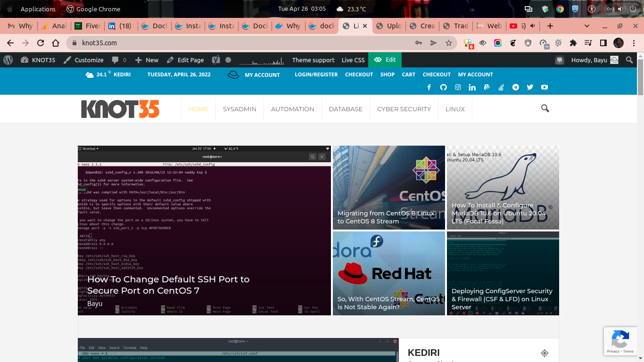Toggle the system volume indicator in top panel
The height and width of the screenshot is (362, 644).
pos(621,9)
